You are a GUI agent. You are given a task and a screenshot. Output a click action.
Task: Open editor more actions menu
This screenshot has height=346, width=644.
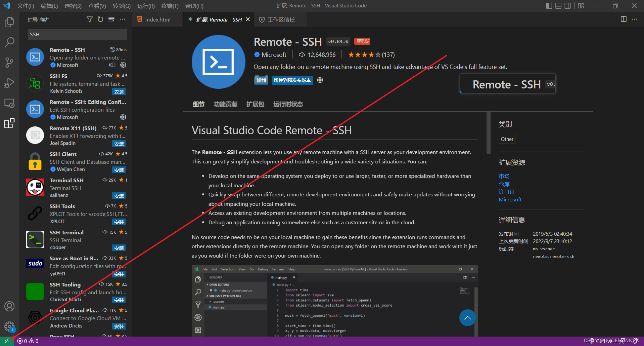634,19
